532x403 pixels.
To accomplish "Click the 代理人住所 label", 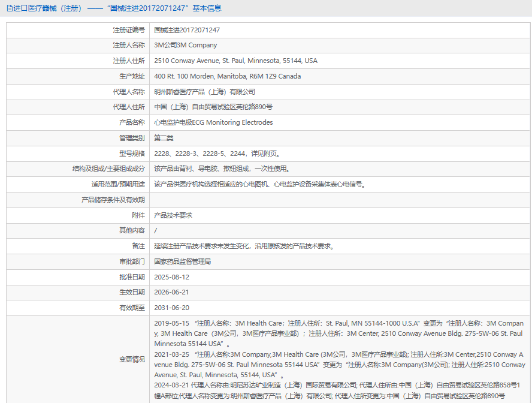I will point(129,107).
